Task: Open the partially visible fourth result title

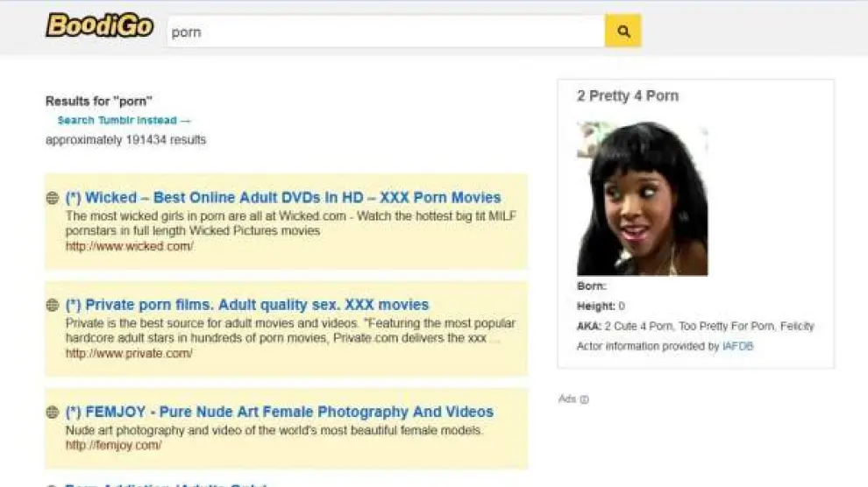Action: (x=167, y=484)
